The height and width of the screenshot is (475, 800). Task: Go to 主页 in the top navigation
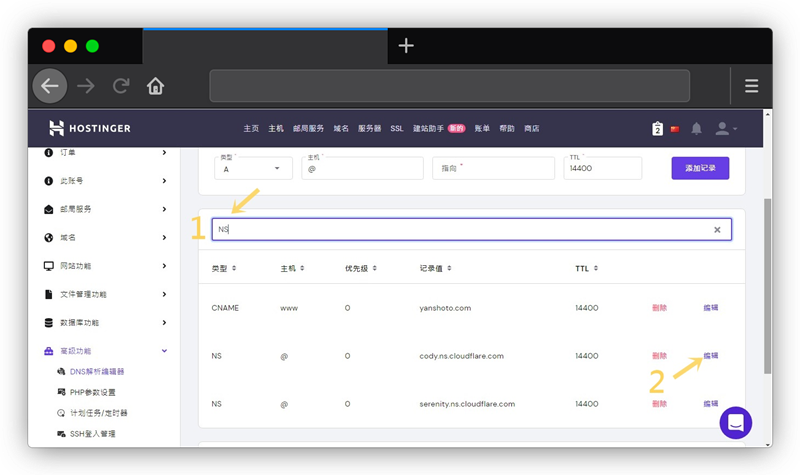click(251, 129)
